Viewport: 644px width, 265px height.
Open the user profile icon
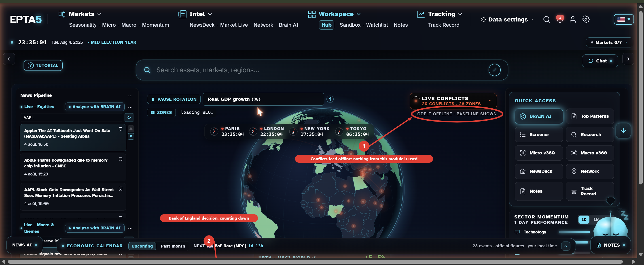point(573,19)
